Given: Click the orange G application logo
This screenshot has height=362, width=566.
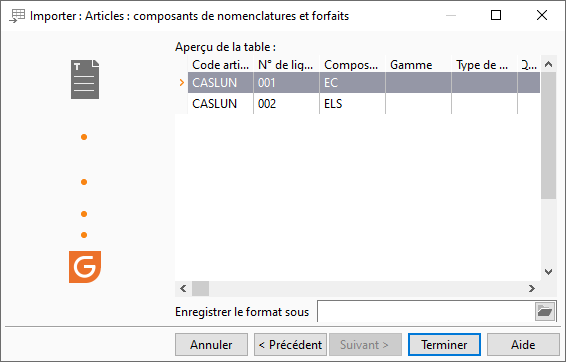Looking at the screenshot, I should pyautogui.click(x=85, y=267).
